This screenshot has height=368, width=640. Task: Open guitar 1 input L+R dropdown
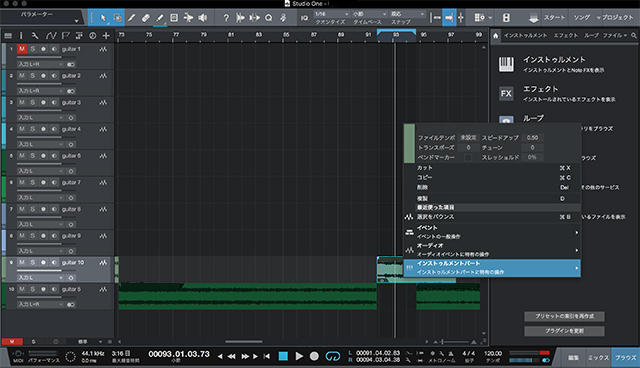click(40, 64)
